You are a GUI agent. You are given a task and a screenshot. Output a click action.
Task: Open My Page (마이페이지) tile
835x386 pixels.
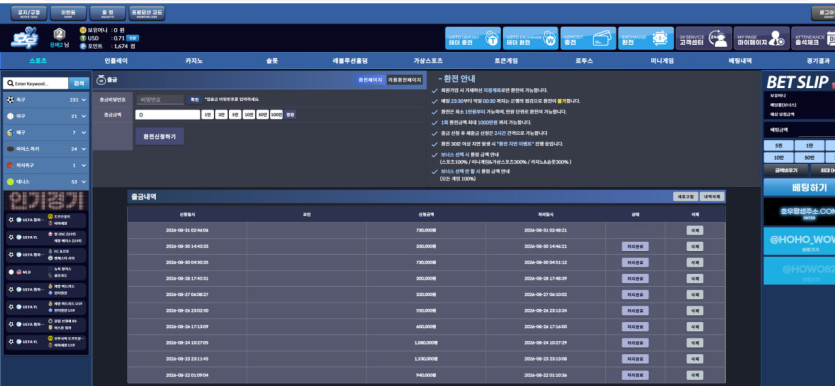point(761,38)
